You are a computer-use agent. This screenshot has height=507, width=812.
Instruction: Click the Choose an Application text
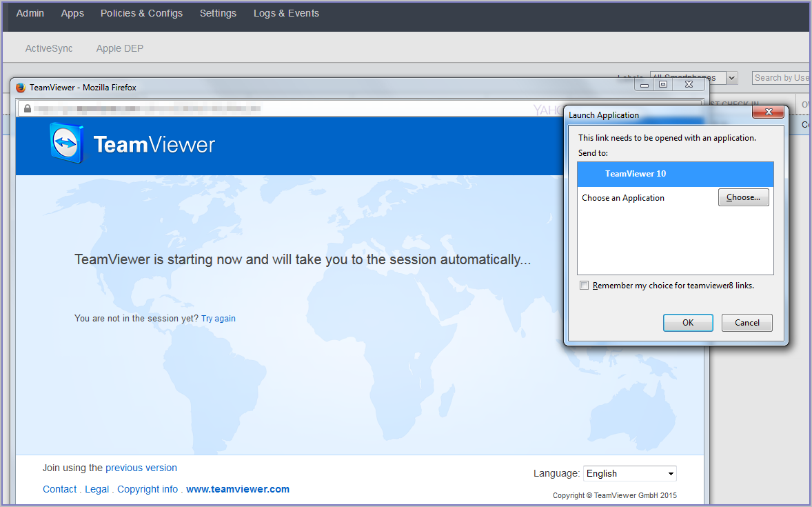[x=623, y=198]
